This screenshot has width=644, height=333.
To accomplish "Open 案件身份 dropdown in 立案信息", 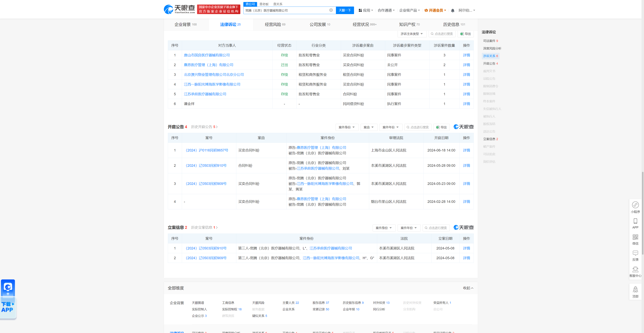I will click(x=384, y=228).
